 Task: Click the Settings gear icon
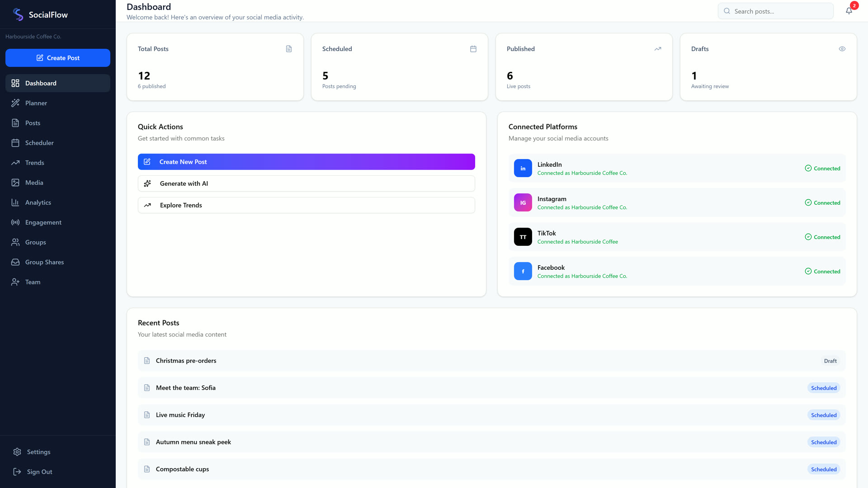[x=17, y=452]
